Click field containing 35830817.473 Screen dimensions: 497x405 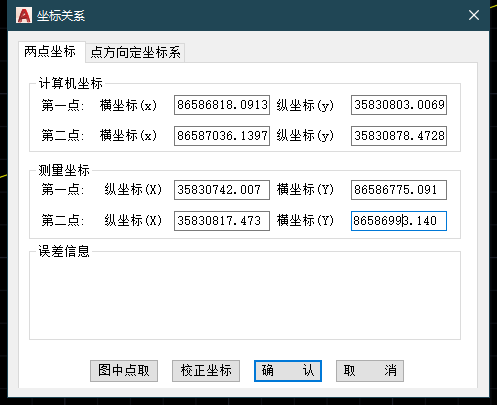(222, 221)
